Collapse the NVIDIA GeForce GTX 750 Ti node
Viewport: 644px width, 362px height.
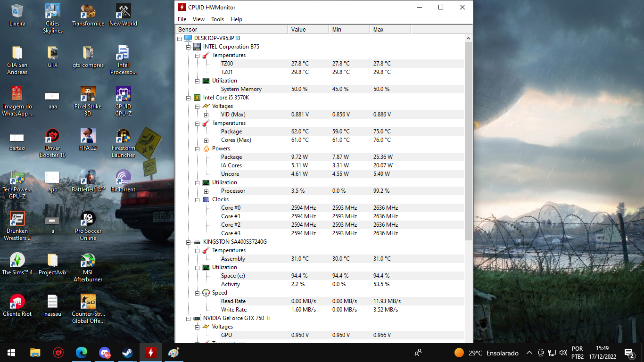click(189, 318)
